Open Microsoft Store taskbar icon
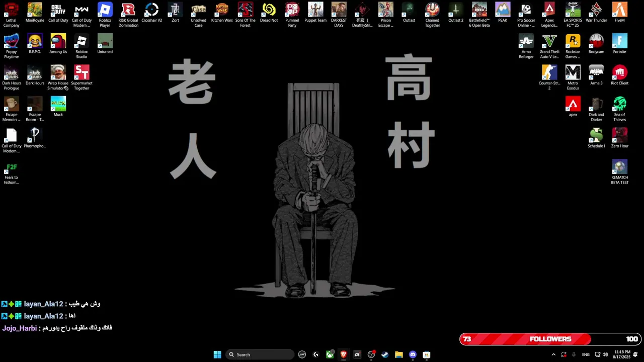 click(427, 354)
